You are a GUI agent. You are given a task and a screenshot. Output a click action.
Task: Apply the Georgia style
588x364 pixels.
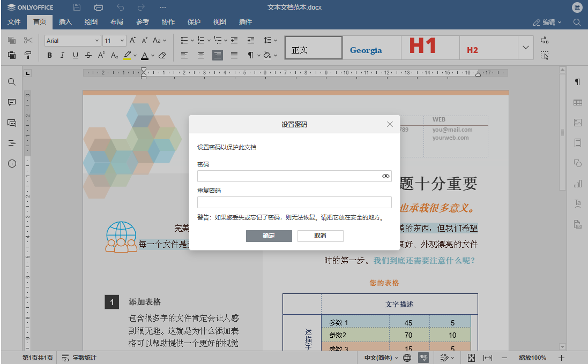pos(371,48)
